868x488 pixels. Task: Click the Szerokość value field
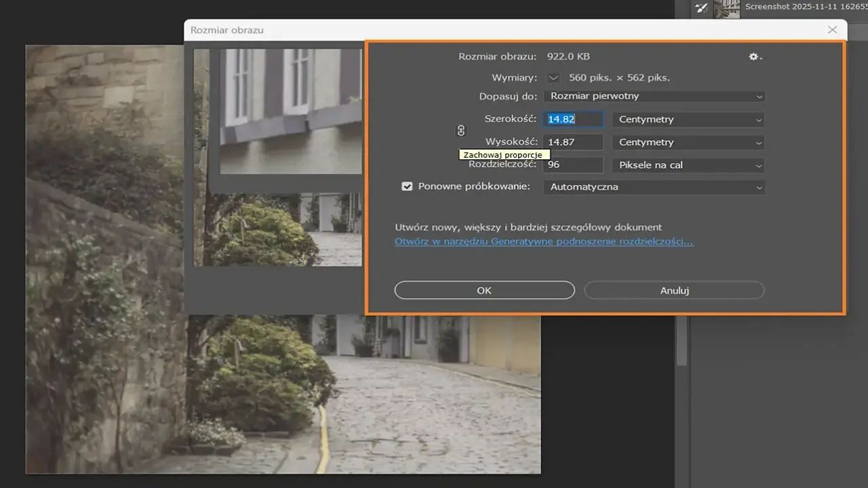pyautogui.click(x=573, y=119)
